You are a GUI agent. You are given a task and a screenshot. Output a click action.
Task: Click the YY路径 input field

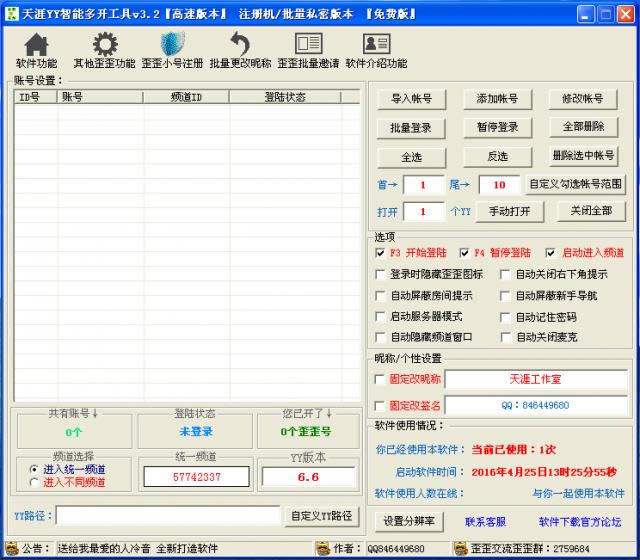click(168, 516)
